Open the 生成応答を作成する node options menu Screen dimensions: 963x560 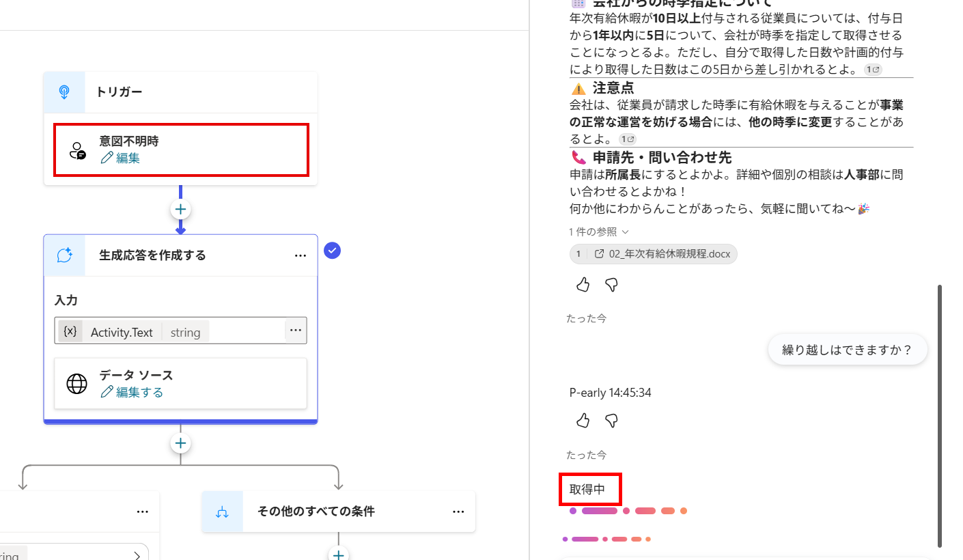click(301, 255)
